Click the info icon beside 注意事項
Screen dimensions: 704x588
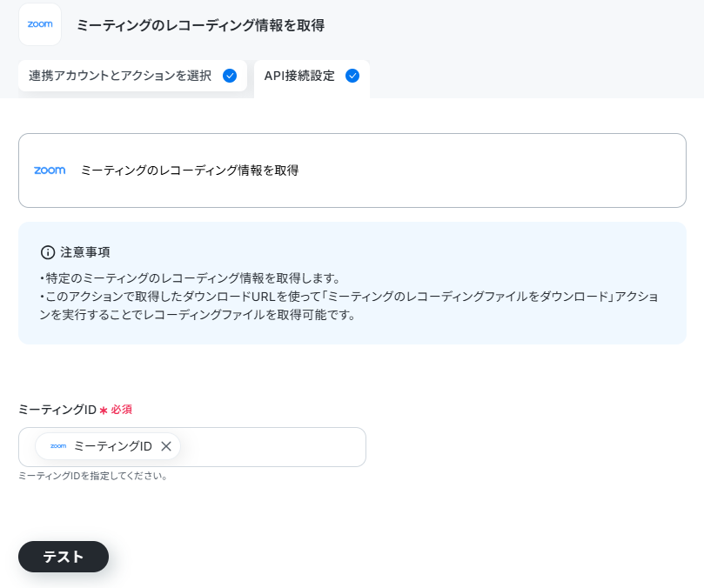click(x=48, y=252)
